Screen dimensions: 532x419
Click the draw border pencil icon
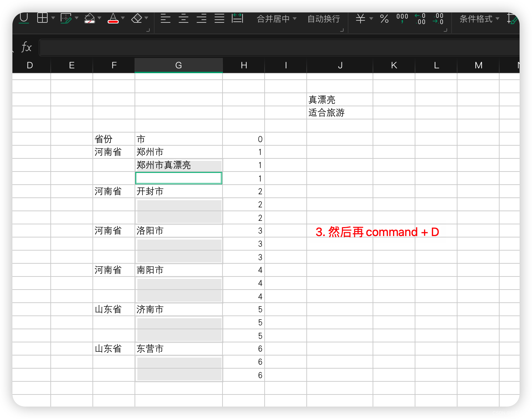coord(66,18)
